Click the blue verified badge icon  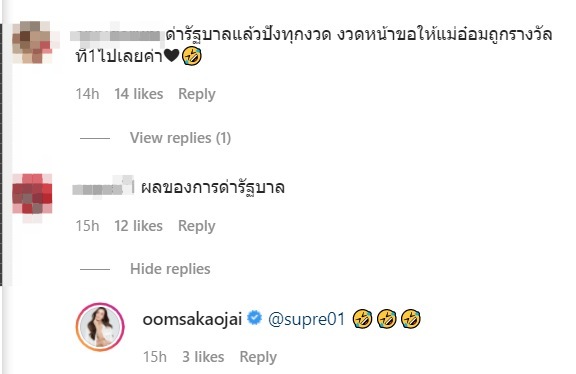pyautogui.click(x=254, y=318)
